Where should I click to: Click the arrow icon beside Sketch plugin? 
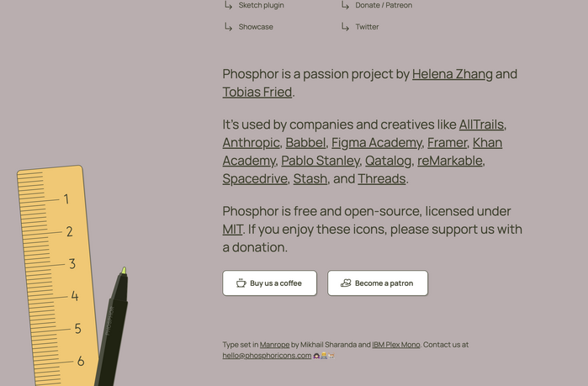point(228,5)
